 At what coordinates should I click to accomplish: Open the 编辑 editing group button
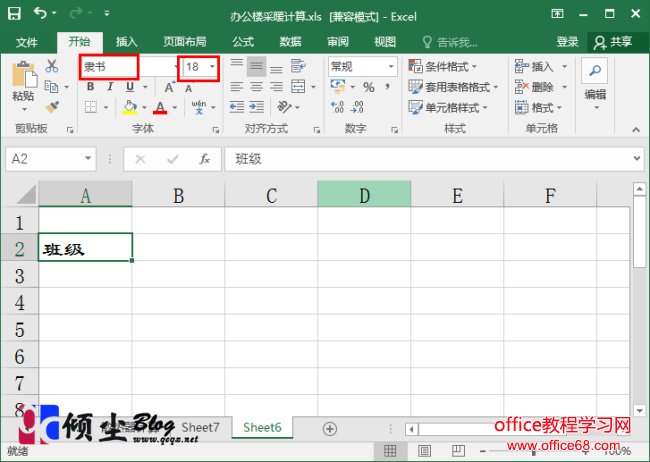595,83
